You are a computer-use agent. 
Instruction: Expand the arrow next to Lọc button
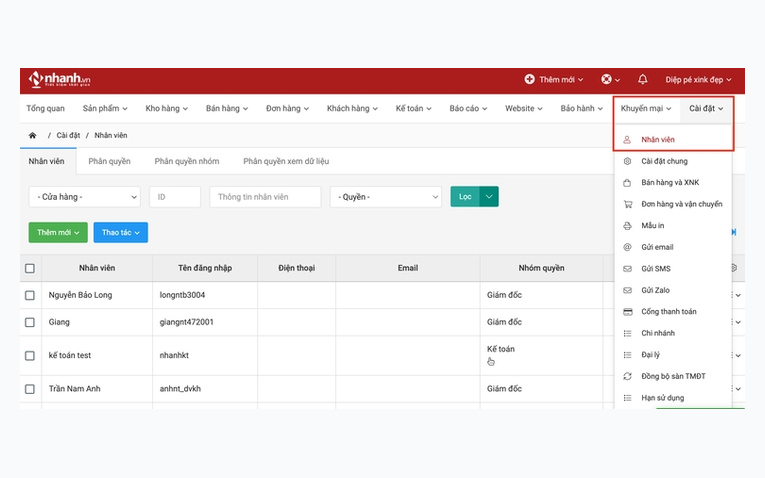click(x=489, y=197)
